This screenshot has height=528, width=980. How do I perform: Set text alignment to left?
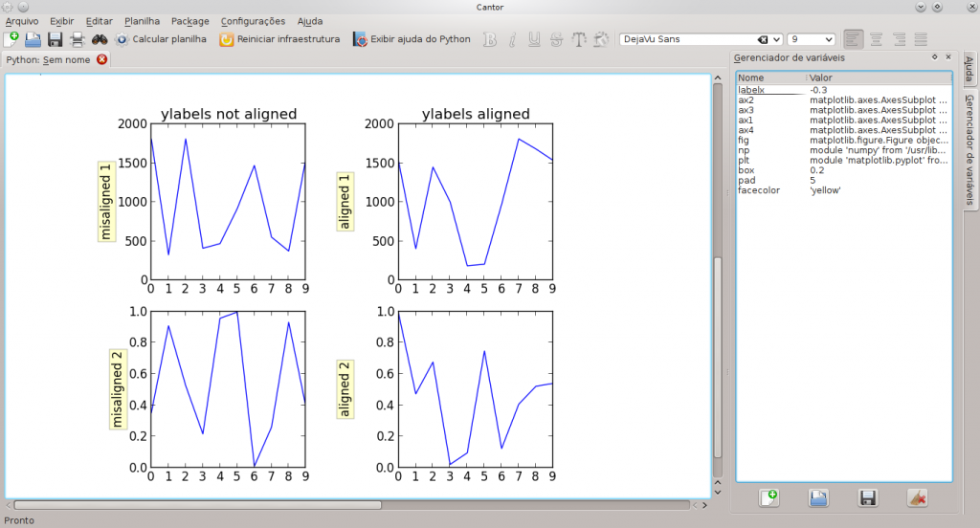[853, 39]
